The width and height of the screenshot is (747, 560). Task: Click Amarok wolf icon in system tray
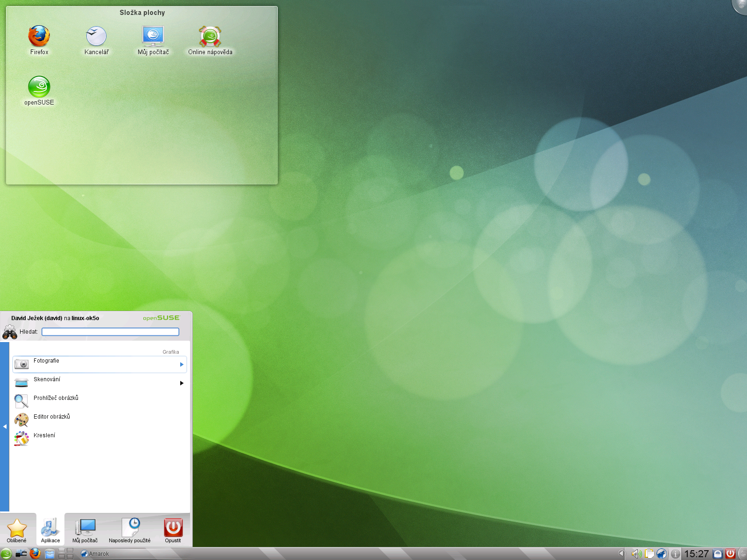(x=662, y=554)
